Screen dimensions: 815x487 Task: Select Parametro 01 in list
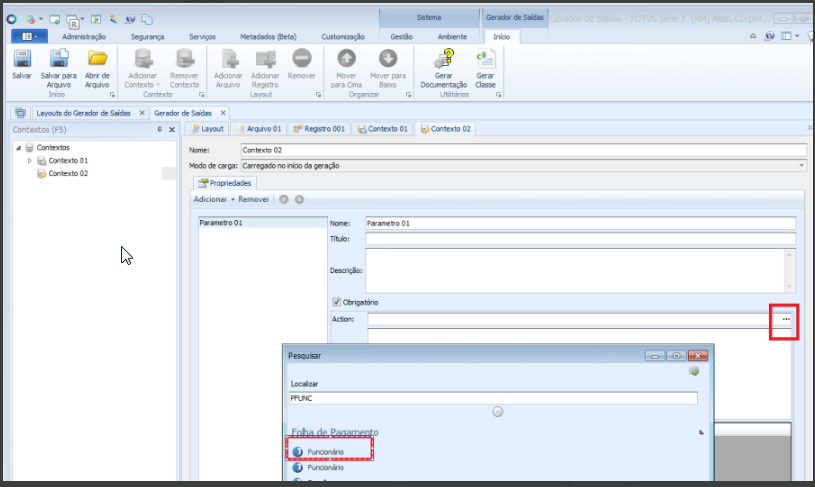[262, 223]
